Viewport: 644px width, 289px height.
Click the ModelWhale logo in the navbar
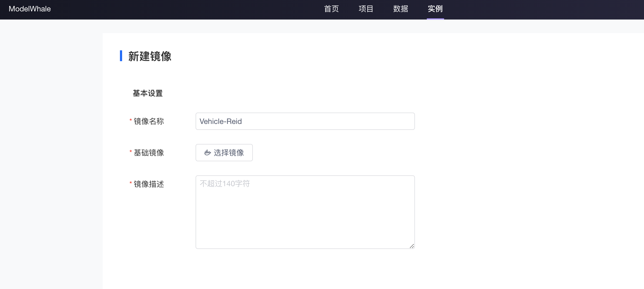(29, 9)
